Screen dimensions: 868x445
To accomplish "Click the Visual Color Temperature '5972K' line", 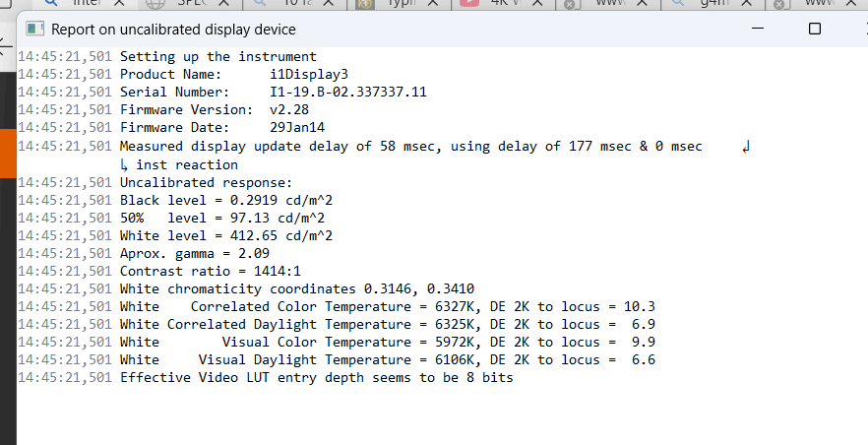I will coord(388,342).
